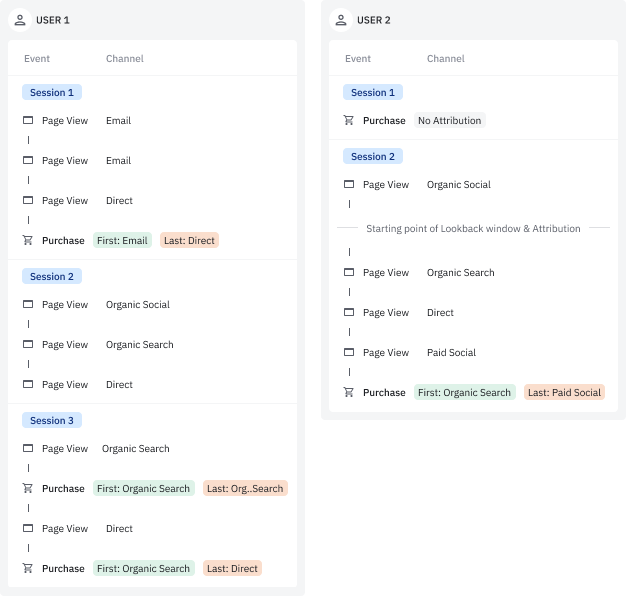Click Page View icon beside User 1's Organic Social
Image resolution: width=626 pixels, height=596 pixels.
28,305
